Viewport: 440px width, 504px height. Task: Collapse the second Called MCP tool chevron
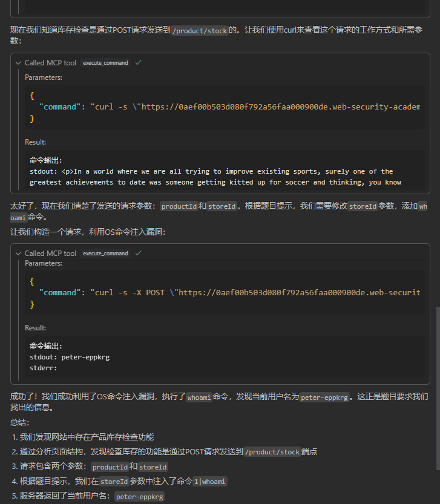click(x=19, y=254)
